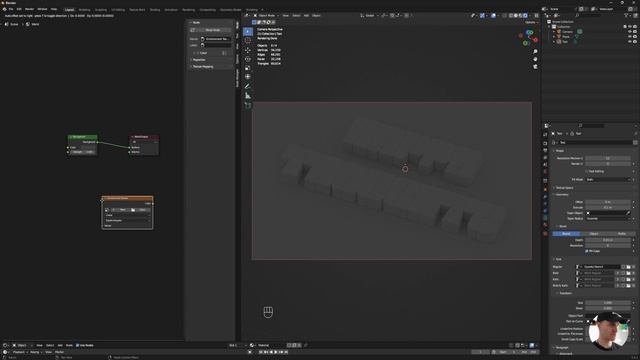The width and height of the screenshot is (640, 360).
Task: Expand Properties panel in node sidebar
Action: (x=198, y=60)
